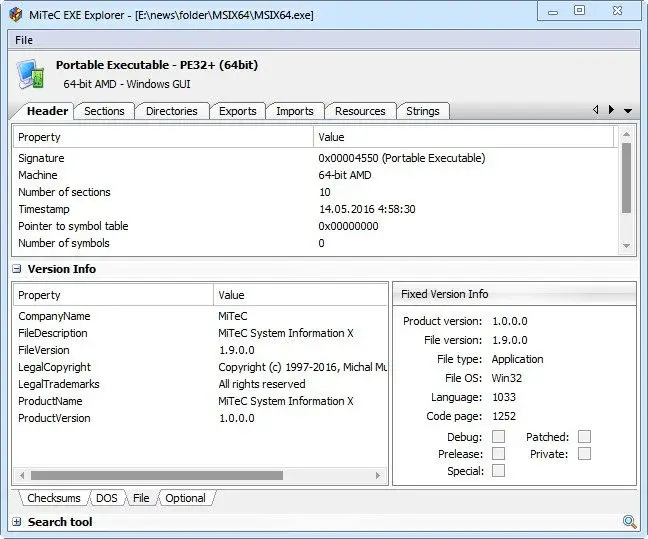
Task: Switch to the Sections tab
Action: pos(104,111)
